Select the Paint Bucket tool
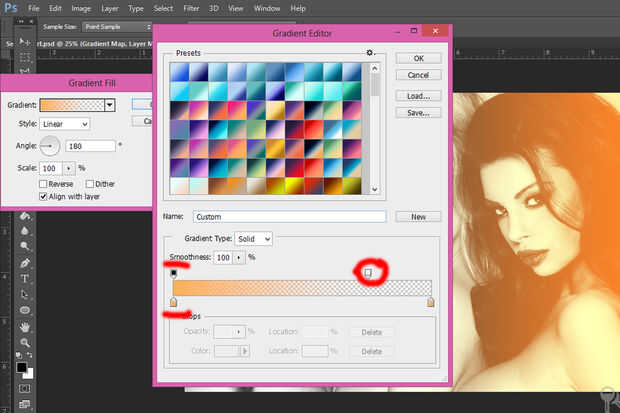The width and height of the screenshot is (620, 413). point(25,216)
